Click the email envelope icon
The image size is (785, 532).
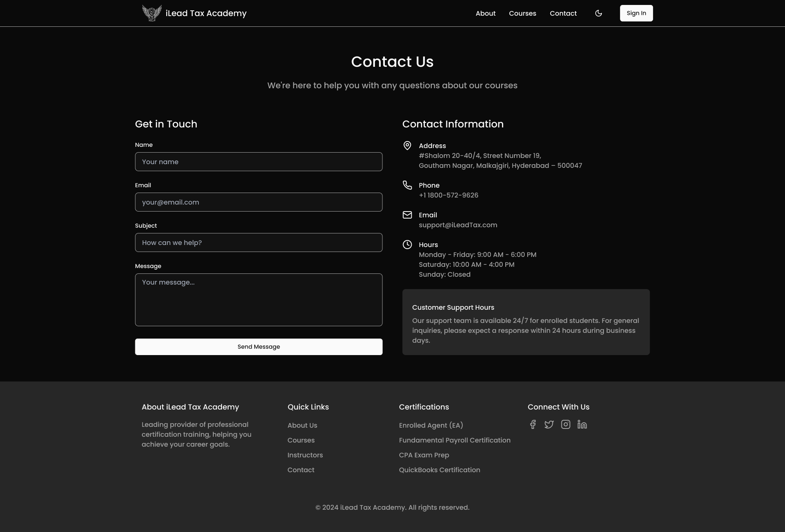[x=407, y=215]
